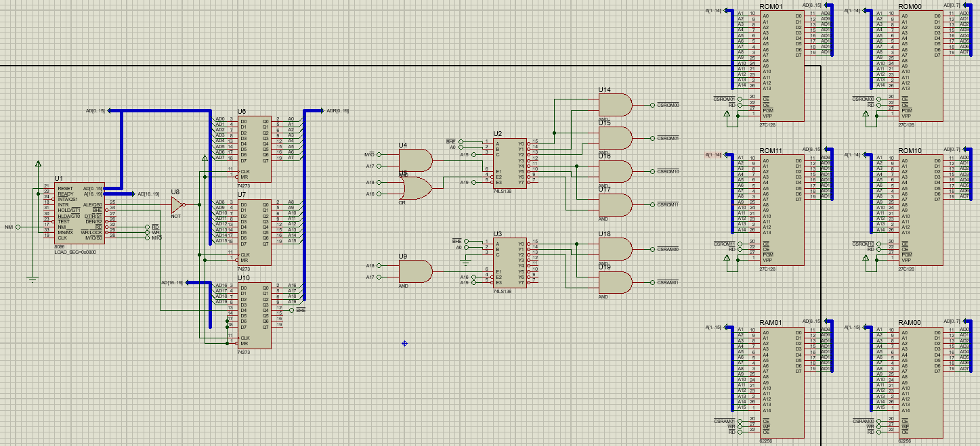
Task: Click the AND gate U9 feeding decoder U3
Action: (x=415, y=270)
